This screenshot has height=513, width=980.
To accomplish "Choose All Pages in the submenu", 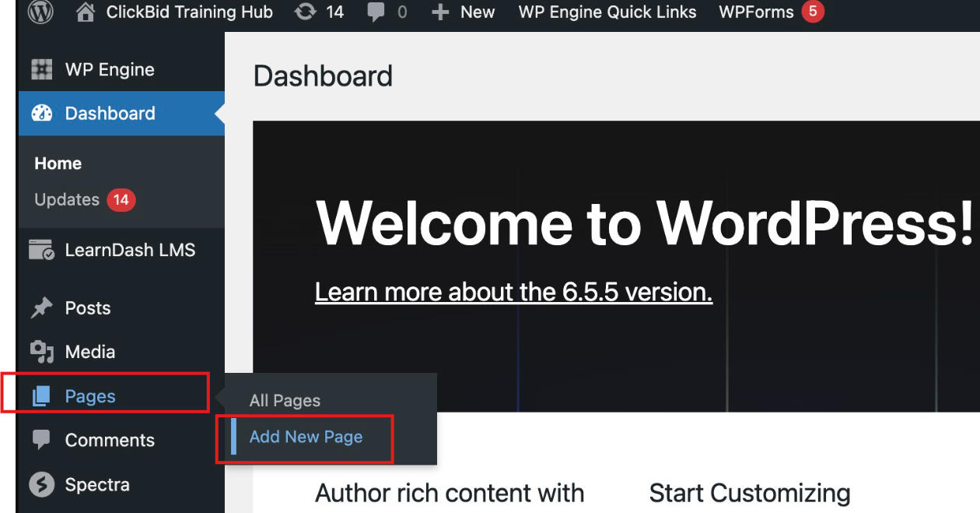I will [285, 401].
